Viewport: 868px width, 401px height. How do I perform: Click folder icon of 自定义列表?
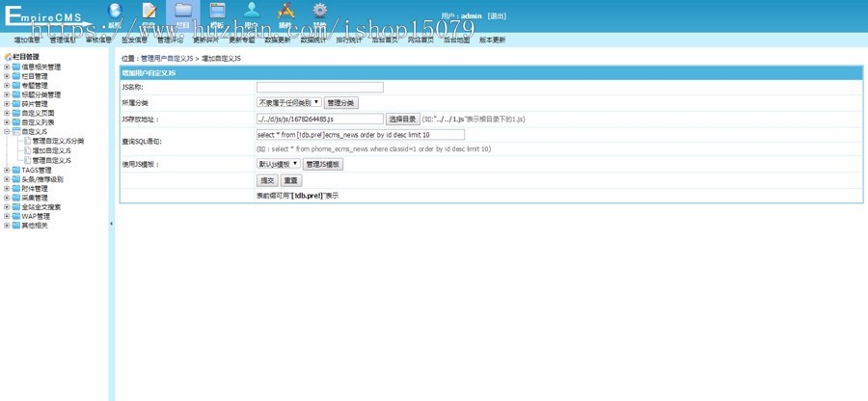[16, 122]
